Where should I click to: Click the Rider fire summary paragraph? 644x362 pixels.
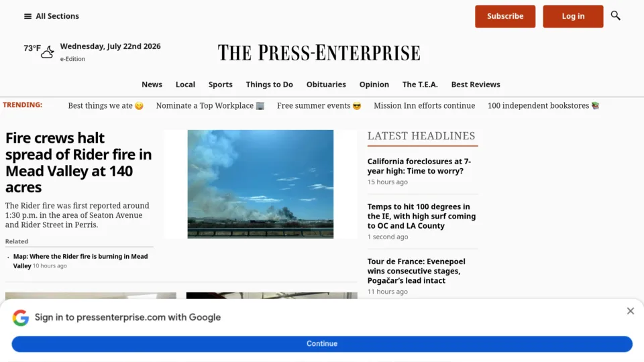77,215
